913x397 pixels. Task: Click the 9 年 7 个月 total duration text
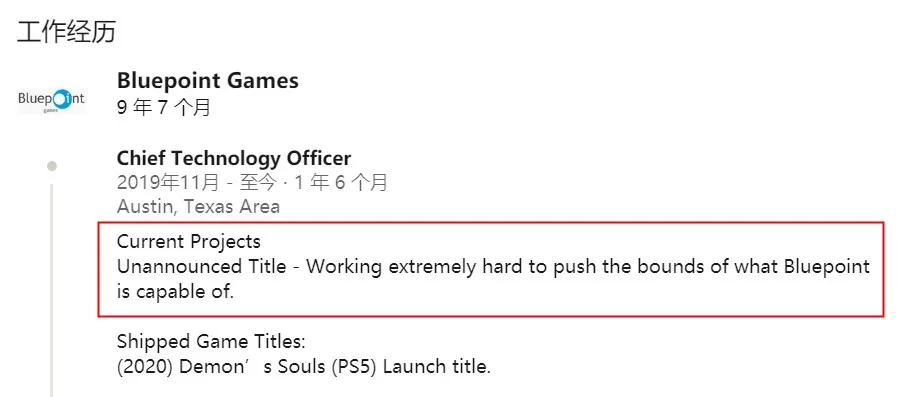(164, 108)
